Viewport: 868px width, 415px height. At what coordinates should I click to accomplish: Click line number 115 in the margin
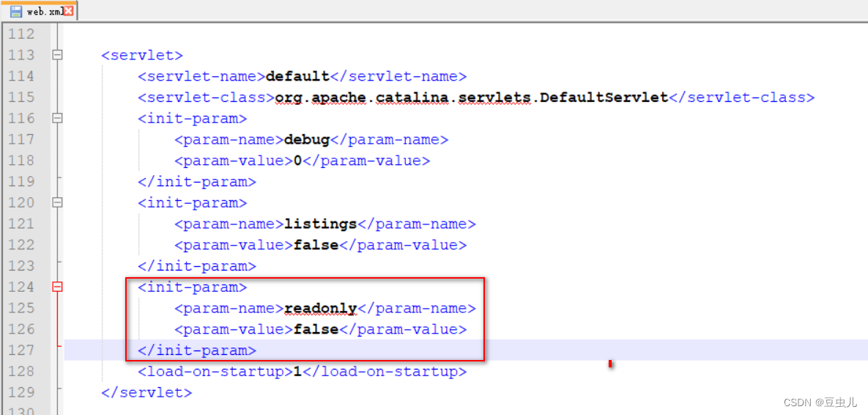21,97
